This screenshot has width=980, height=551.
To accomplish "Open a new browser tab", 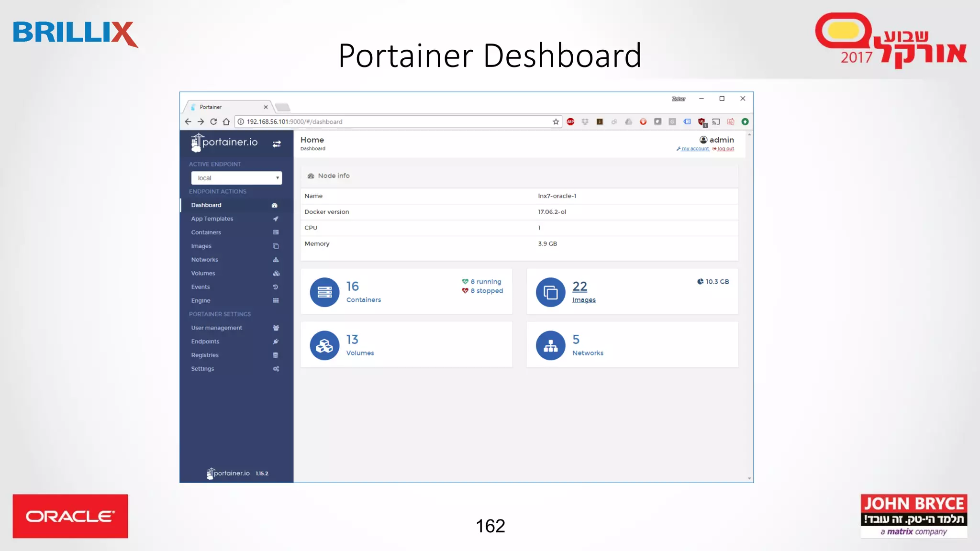I will coord(282,107).
